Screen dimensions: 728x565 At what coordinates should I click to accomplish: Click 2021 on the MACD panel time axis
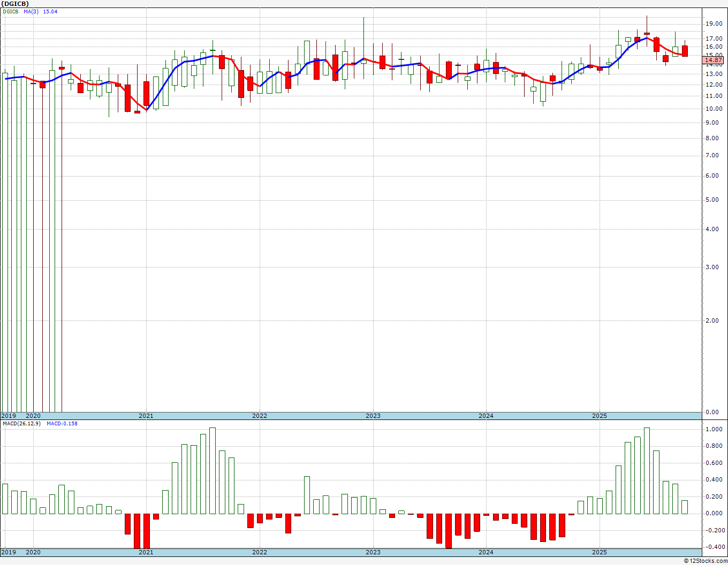pyautogui.click(x=146, y=552)
